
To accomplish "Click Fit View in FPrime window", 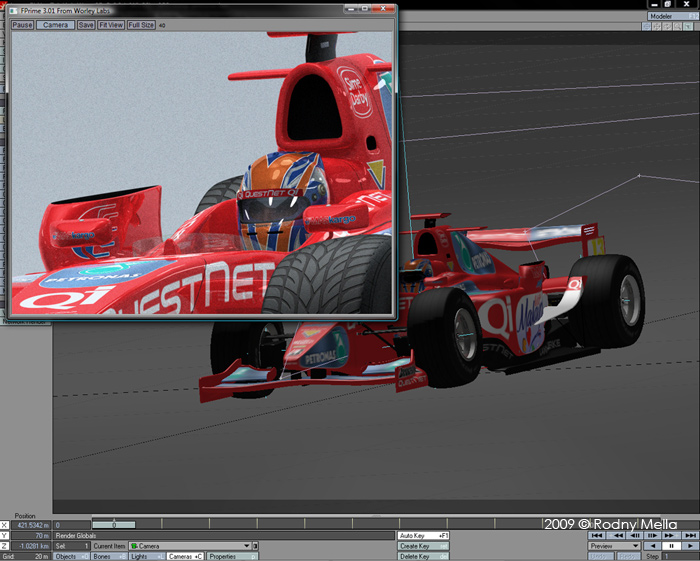I will pos(110,24).
